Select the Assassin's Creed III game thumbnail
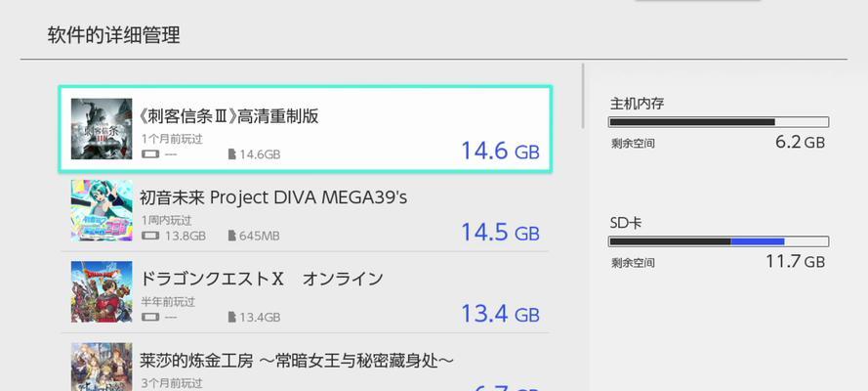This screenshot has height=391, width=868. 102,129
